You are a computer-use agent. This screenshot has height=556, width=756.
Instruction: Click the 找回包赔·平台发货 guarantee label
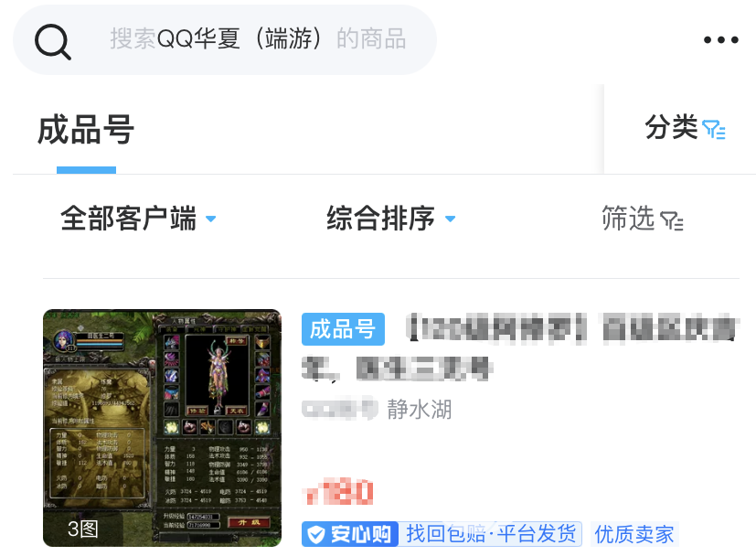tap(490, 534)
